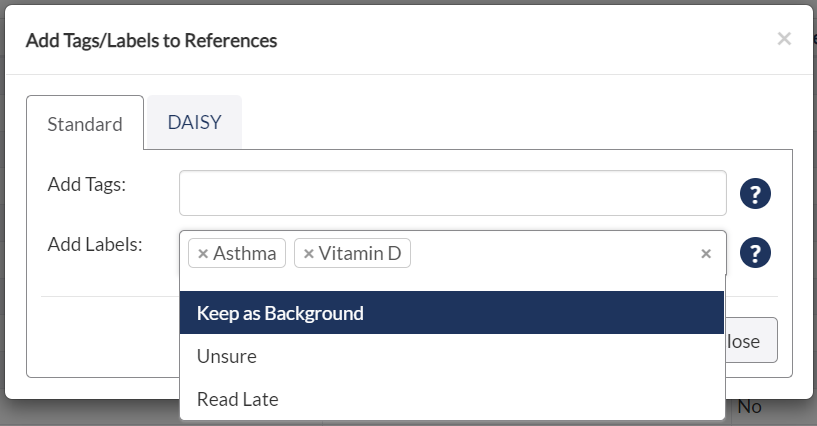Remove the Vitamin D label via its x
The width and height of the screenshot is (817, 426).
click(308, 254)
